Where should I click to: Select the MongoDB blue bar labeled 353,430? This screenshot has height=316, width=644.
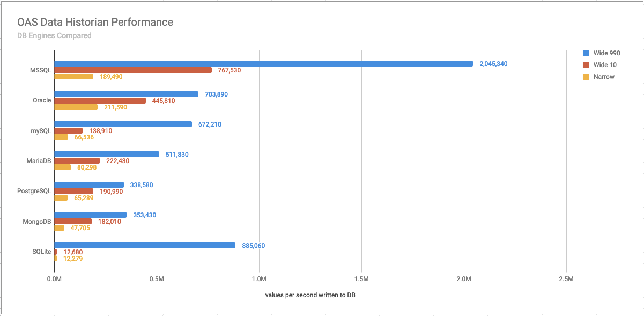coord(90,215)
